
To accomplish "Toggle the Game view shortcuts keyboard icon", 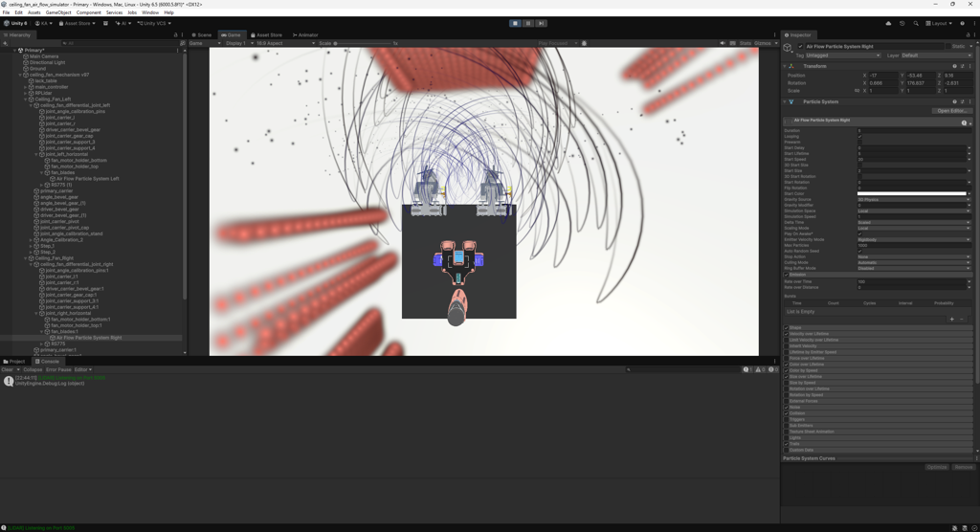I will coord(732,43).
